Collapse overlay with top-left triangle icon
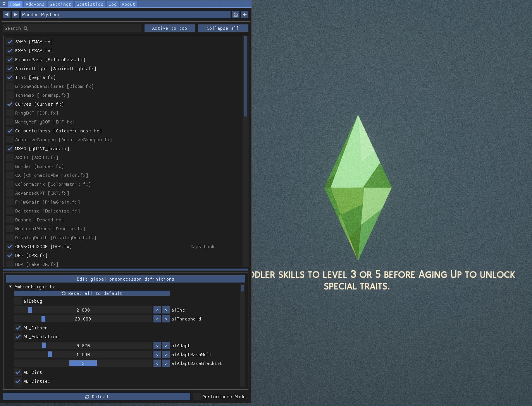Image resolution: width=532 pixels, height=406 pixels. pyautogui.click(x=4, y=4)
